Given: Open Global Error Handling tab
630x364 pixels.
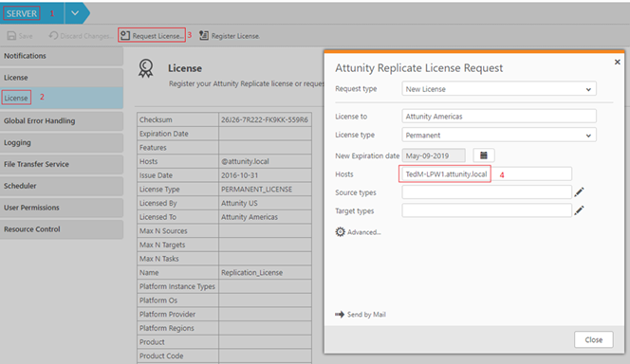Looking at the screenshot, I should coord(62,120).
